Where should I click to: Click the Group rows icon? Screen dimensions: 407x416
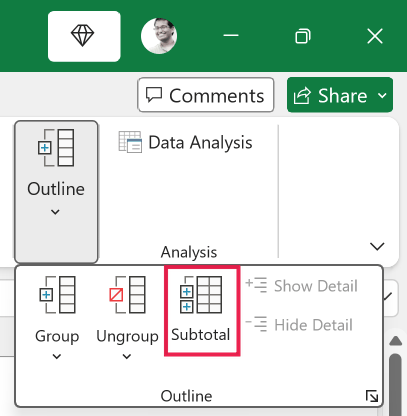pyautogui.click(x=57, y=295)
